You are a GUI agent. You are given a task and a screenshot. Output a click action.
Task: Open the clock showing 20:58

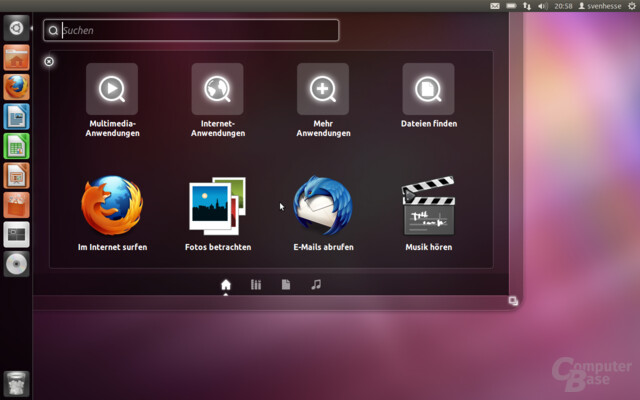563,6
